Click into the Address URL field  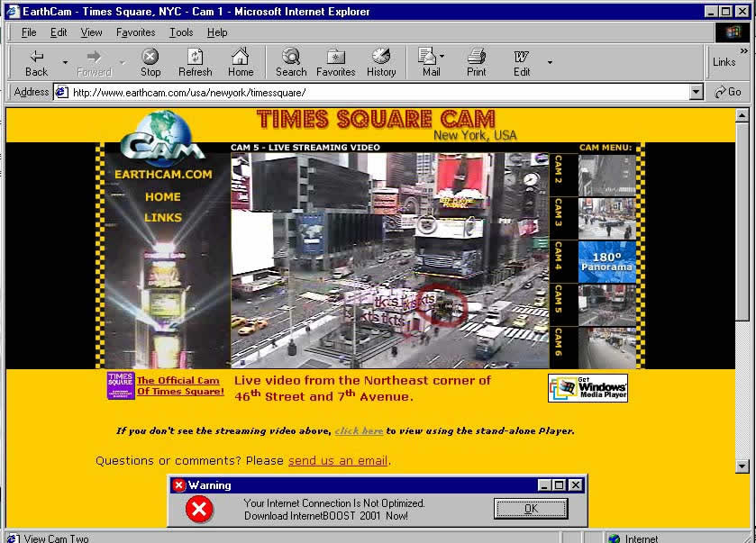pos(378,92)
